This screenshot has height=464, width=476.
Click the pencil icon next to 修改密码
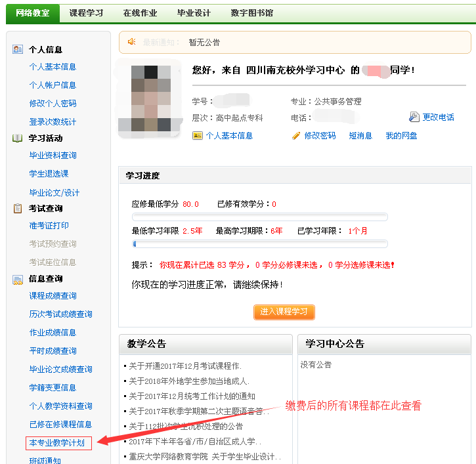(296, 136)
